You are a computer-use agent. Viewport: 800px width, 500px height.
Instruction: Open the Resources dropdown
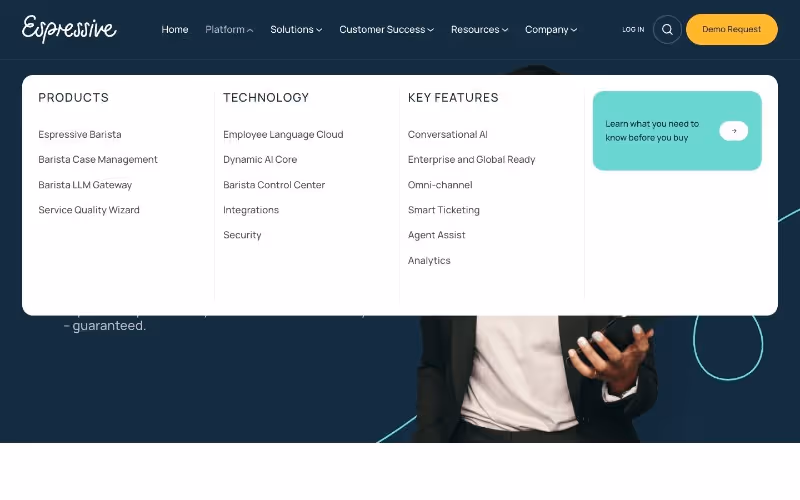tap(479, 30)
